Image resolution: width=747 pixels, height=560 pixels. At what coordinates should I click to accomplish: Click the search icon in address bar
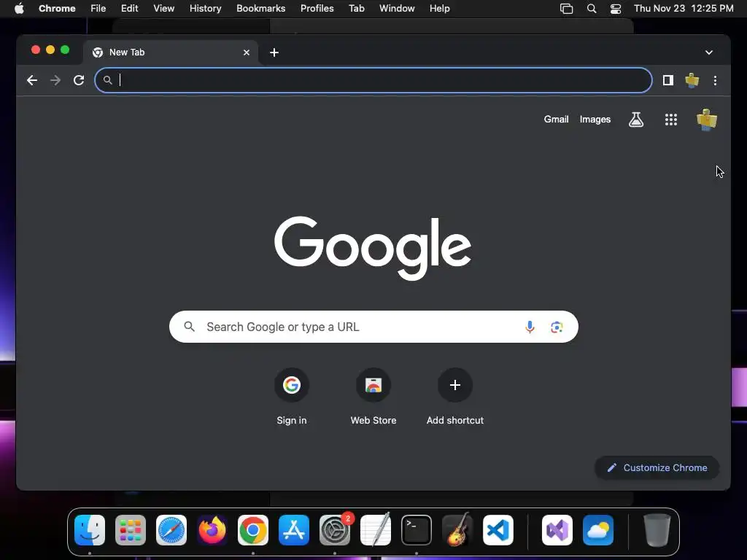[x=108, y=80]
